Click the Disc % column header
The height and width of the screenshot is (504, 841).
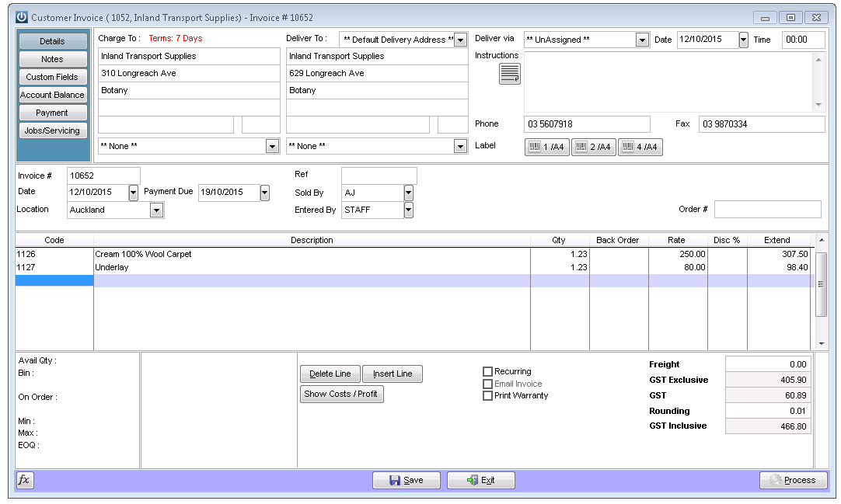click(727, 240)
